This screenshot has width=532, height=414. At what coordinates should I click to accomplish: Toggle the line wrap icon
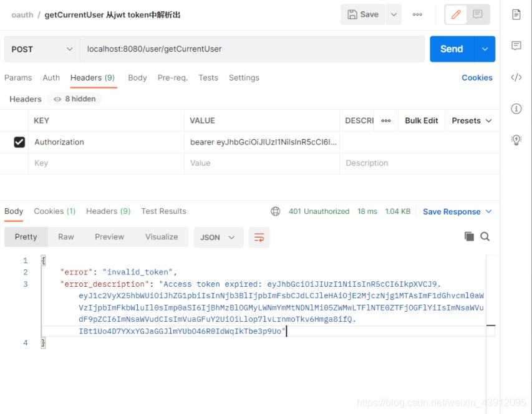tap(259, 238)
